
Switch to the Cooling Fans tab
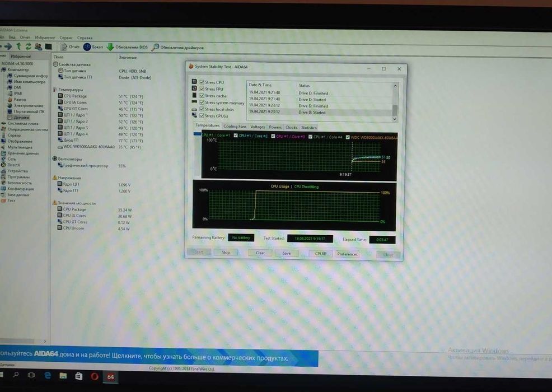pos(235,126)
